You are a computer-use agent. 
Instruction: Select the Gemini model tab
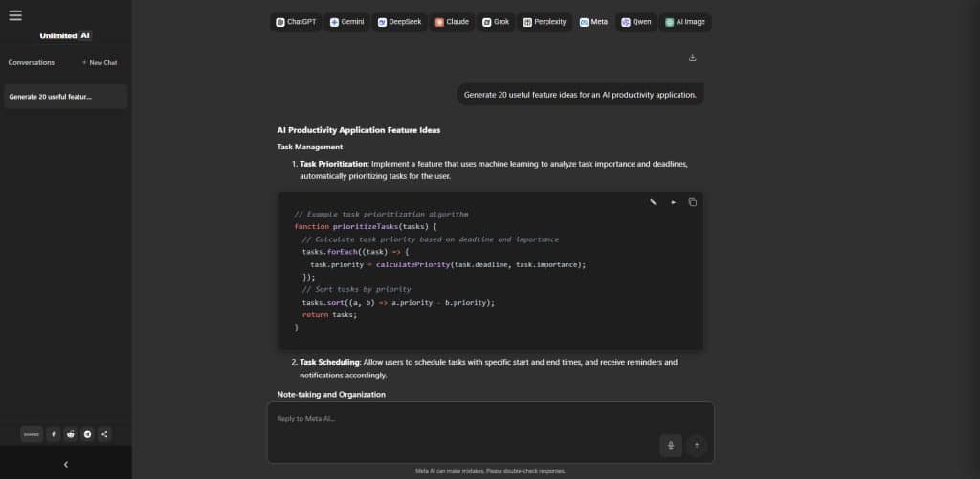[346, 22]
